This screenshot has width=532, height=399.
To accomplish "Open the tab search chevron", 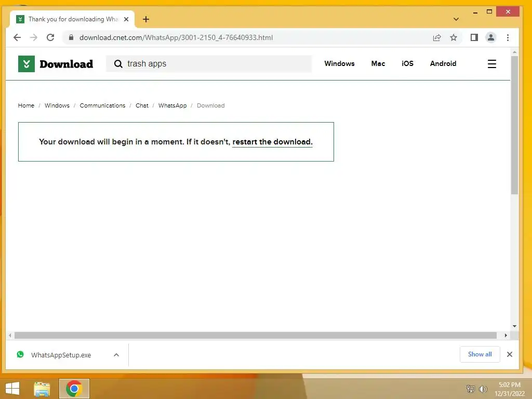I will tap(456, 19).
